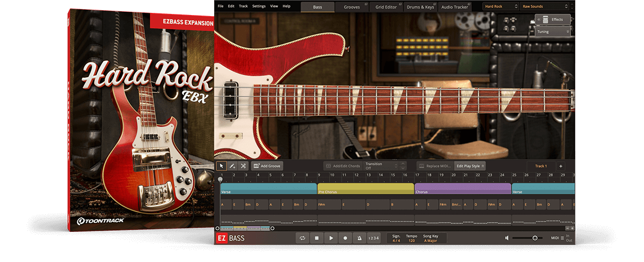
Task: Toggle the metronome click
Action: pyautogui.click(x=359, y=238)
